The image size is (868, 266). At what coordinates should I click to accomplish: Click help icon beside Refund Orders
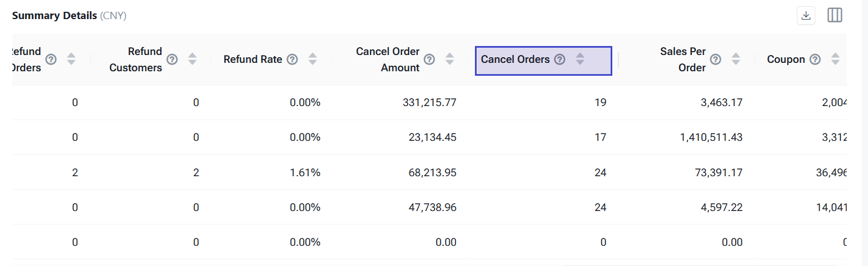click(x=51, y=59)
